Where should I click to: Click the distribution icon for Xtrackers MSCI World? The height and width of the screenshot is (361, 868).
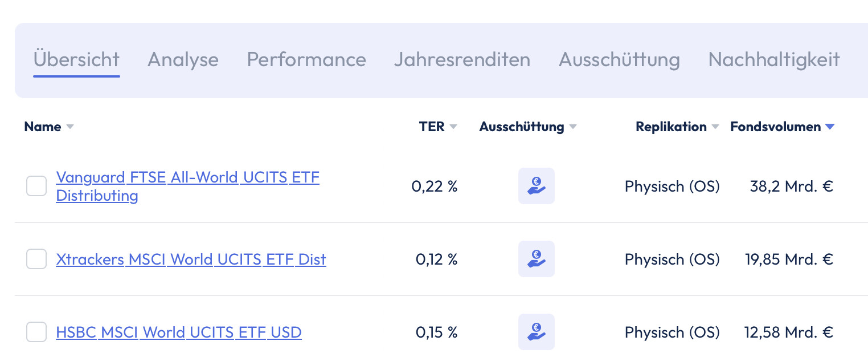point(536,259)
